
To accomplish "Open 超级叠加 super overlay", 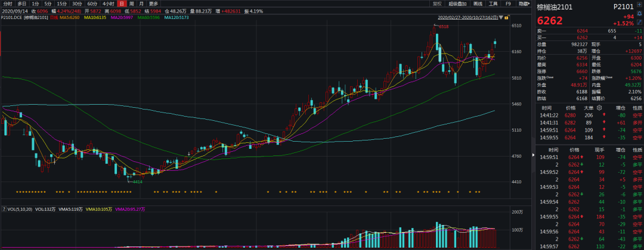I will click(x=457, y=4).
